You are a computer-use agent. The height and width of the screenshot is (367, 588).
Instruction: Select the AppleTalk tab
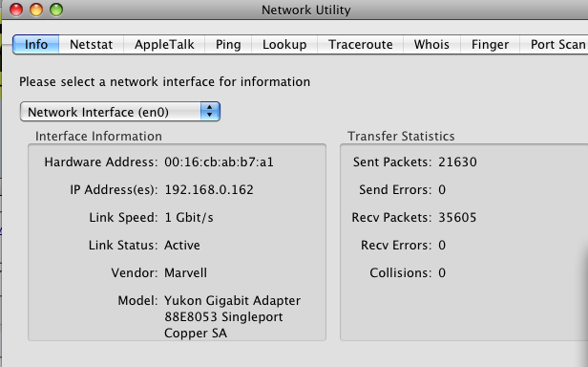point(164,44)
